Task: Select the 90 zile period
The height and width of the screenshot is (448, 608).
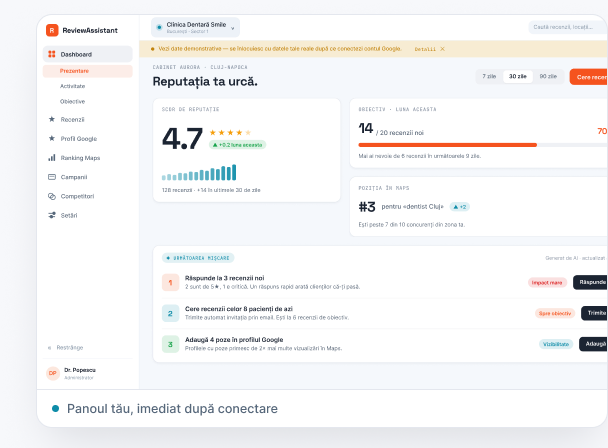Action: (548, 76)
